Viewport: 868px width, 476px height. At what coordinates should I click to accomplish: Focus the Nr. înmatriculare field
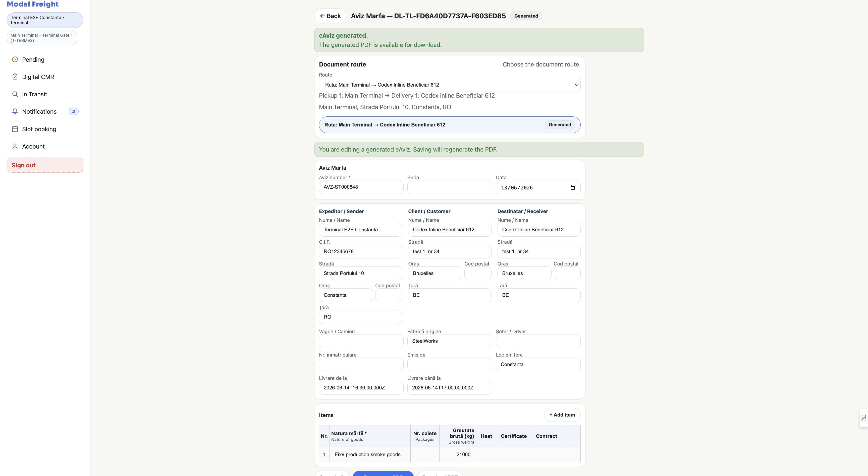[x=361, y=365]
